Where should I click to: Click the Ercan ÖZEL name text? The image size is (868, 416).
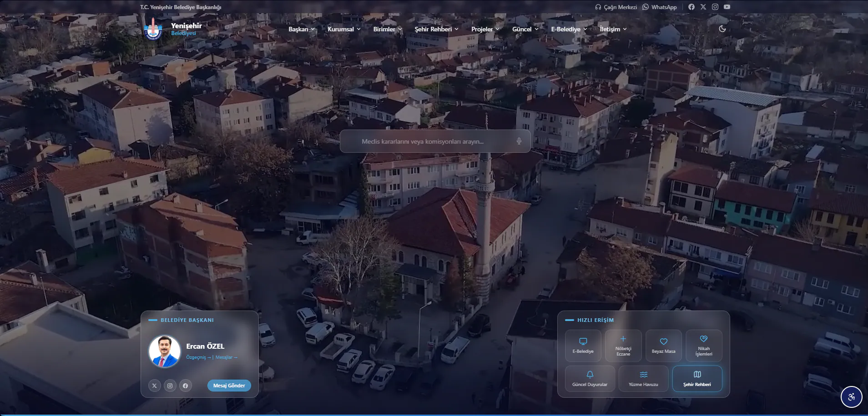click(205, 346)
